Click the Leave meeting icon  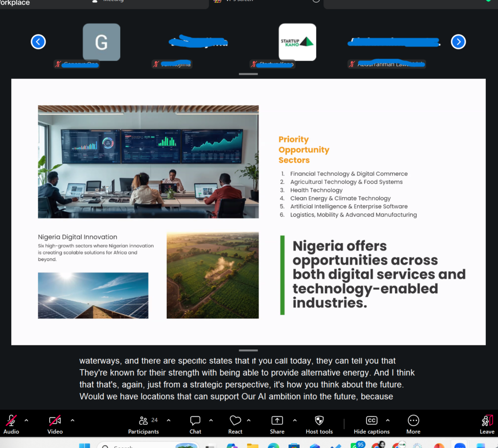coord(487,421)
